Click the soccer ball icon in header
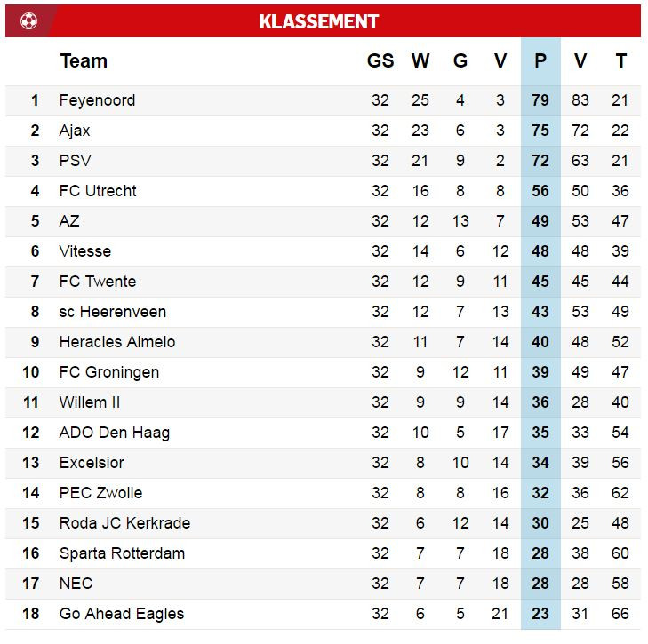Screen dimensions: 648x644 (28, 21)
